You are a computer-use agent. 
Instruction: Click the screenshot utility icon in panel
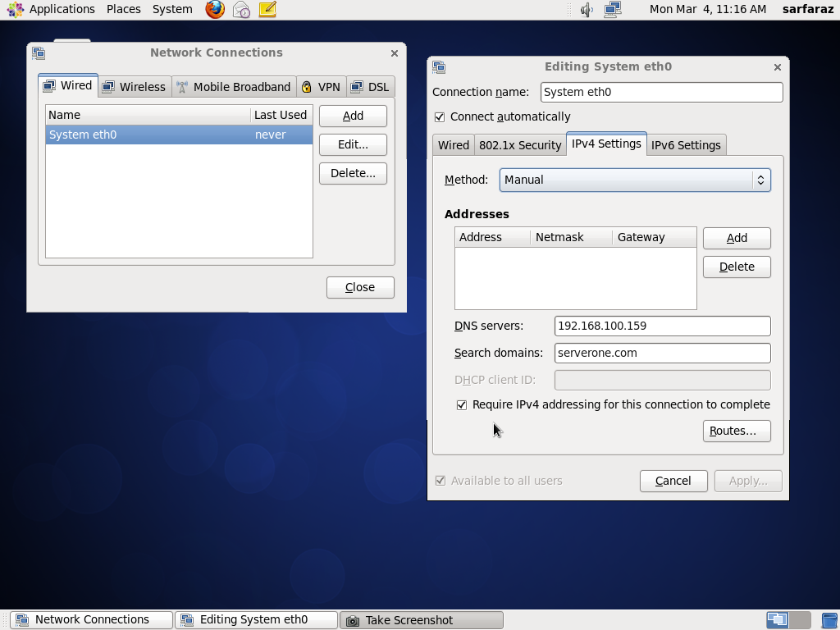tap(353, 619)
